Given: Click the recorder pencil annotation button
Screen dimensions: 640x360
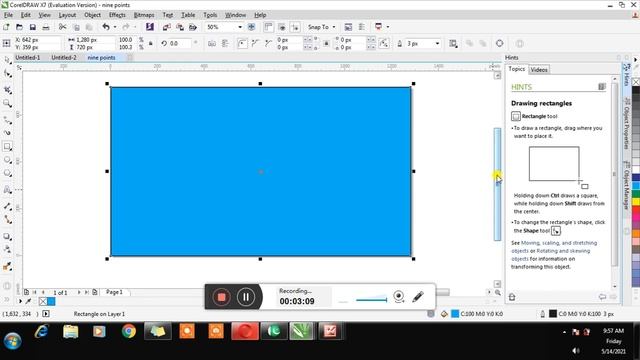Looking at the screenshot, I should point(418,297).
